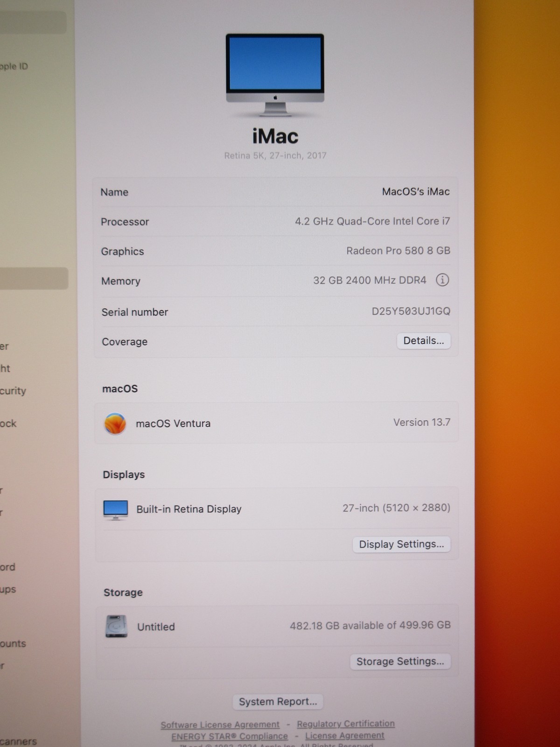Click the serial number D25Y503UJ1GQ
Image resolution: width=560 pixels, height=747 pixels.
click(x=411, y=311)
